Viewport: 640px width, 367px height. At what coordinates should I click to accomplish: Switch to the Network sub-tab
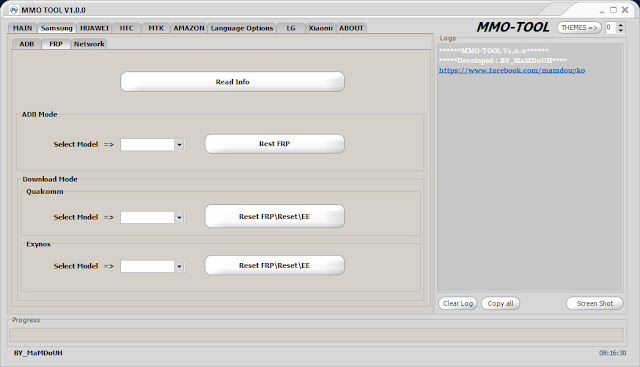coord(89,44)
